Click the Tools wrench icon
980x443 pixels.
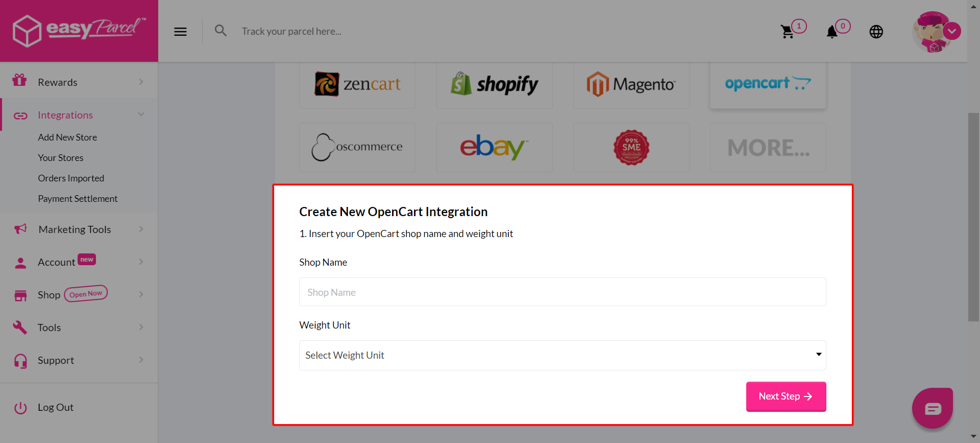20,327
